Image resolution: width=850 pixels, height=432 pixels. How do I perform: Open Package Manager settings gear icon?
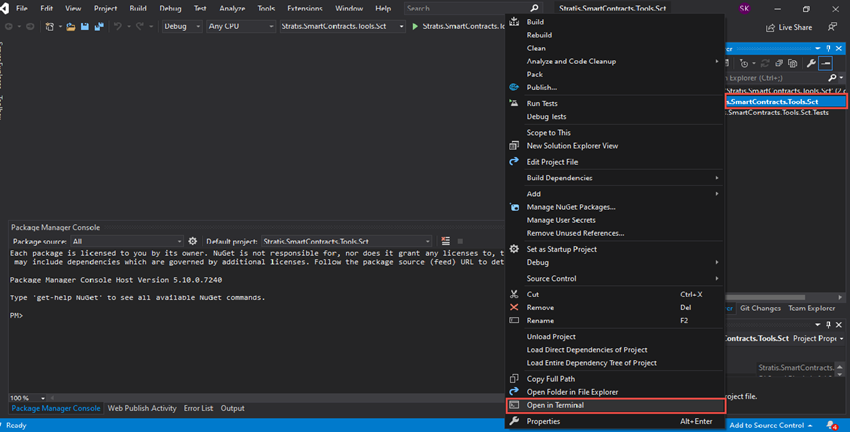192,241
